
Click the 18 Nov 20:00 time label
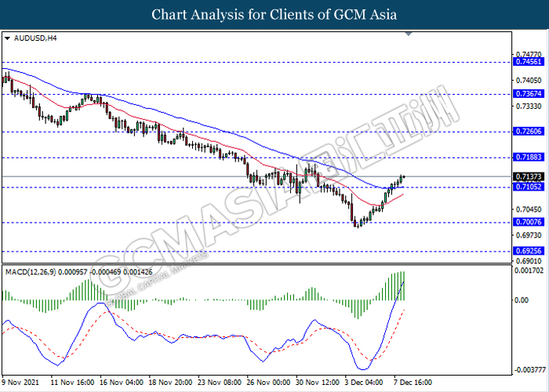(170, 383)
